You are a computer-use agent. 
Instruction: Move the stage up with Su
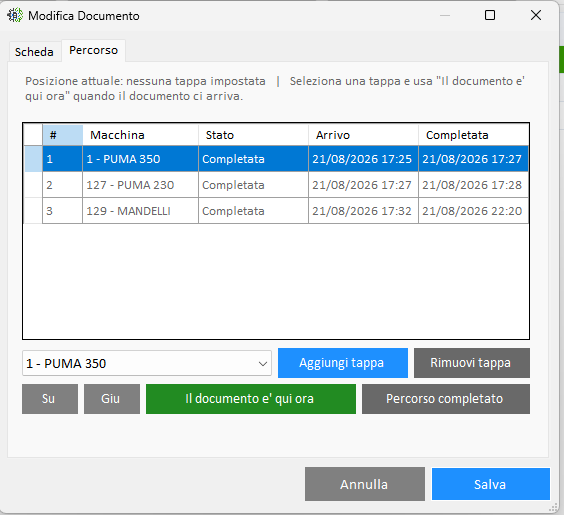click(50, 399)
